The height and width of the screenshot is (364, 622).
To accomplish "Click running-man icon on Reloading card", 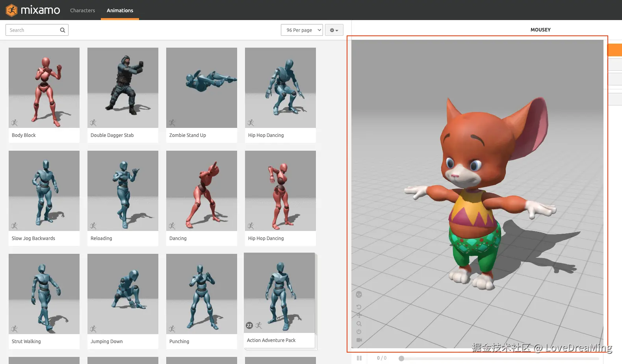I will tap(93, 226).
